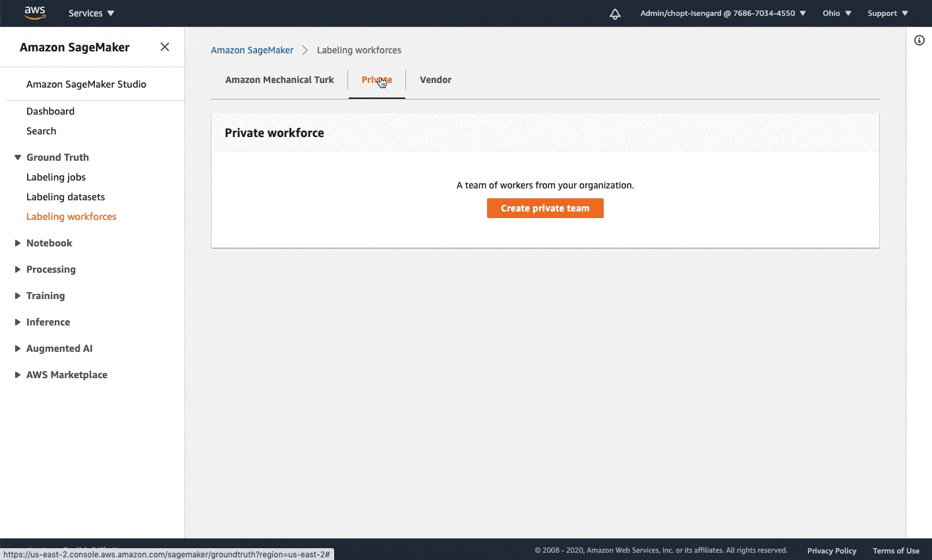This screenshot has height=560, width=932.
Task: Close the Amazon SageMaker sidebar
Action: click(x=165, y=47)
